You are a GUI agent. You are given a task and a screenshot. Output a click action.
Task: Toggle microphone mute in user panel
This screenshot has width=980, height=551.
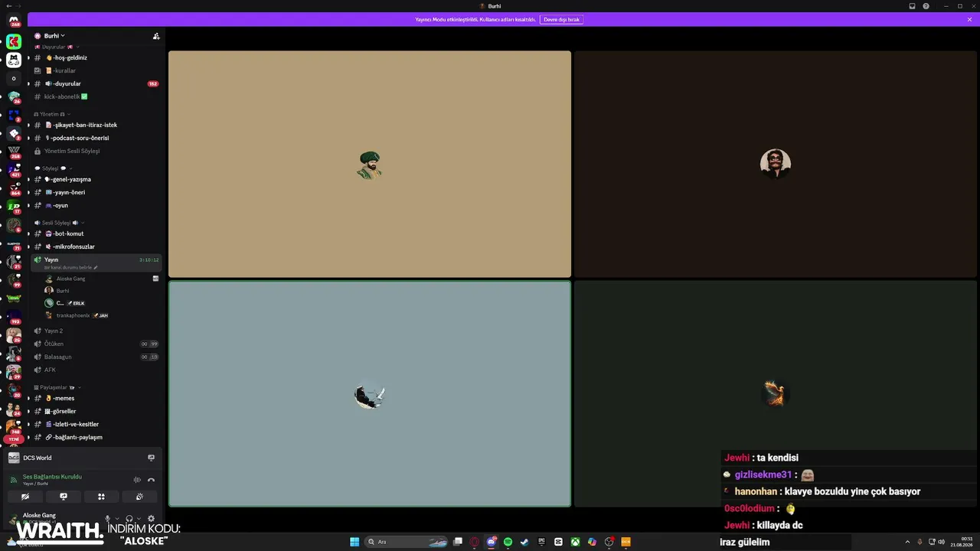pyautogui.click(x=107, y=519)
